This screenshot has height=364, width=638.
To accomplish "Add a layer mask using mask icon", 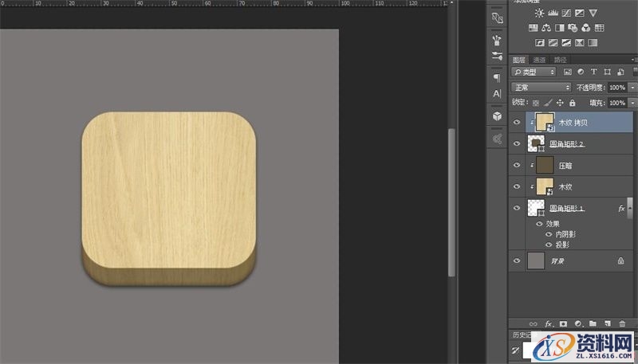I will click(563, 324).
